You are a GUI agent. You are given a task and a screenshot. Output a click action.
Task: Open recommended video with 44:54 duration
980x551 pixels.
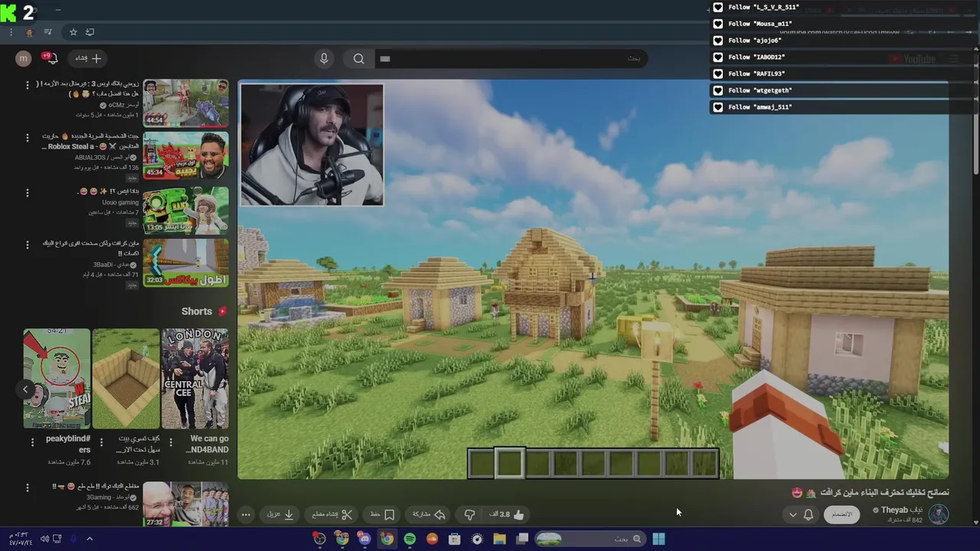185,103
